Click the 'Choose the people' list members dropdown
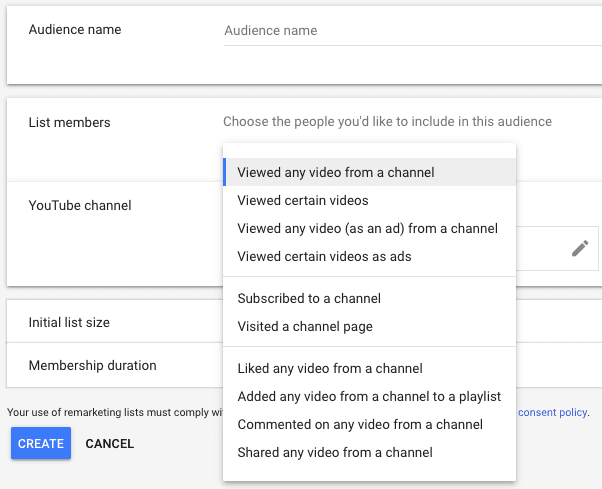 tap(387, 122)
